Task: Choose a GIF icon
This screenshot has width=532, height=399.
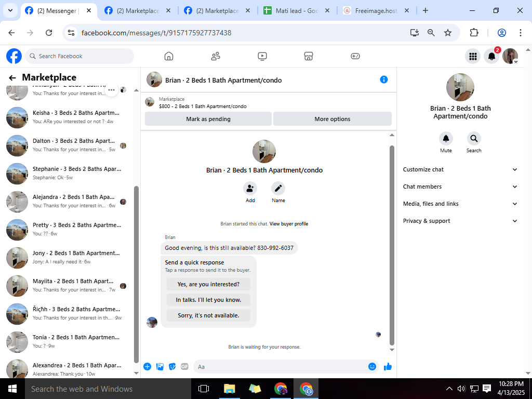Action: click(184, 366)
